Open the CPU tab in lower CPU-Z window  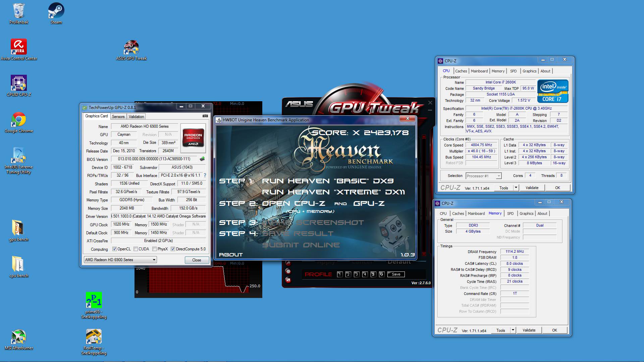click(443, 214)
